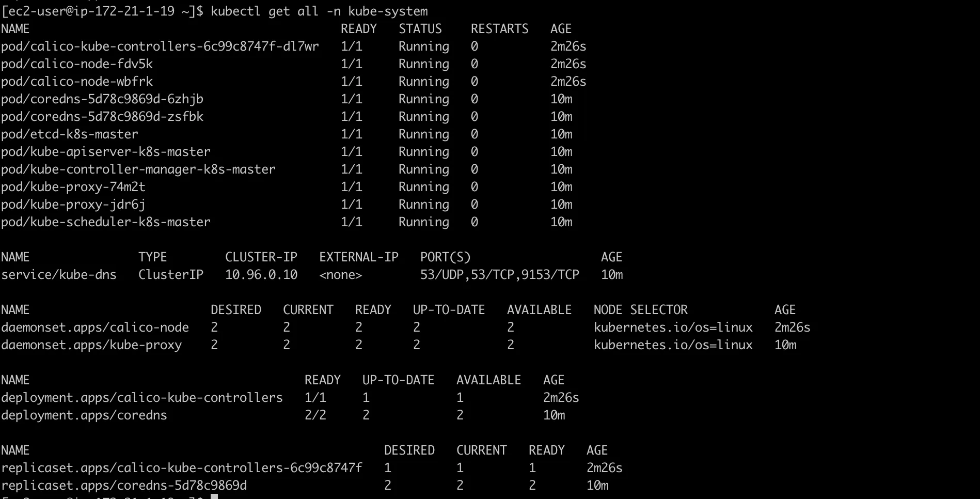Click kubernetes.io/os=linux for calico-node daemonset

pos(673,328)
